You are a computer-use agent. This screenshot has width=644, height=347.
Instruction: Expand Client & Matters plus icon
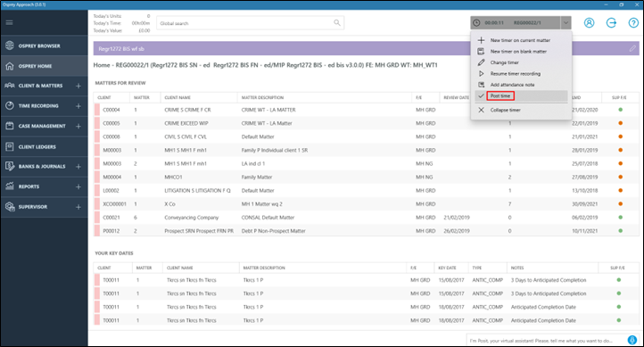(x=78, y=86)
